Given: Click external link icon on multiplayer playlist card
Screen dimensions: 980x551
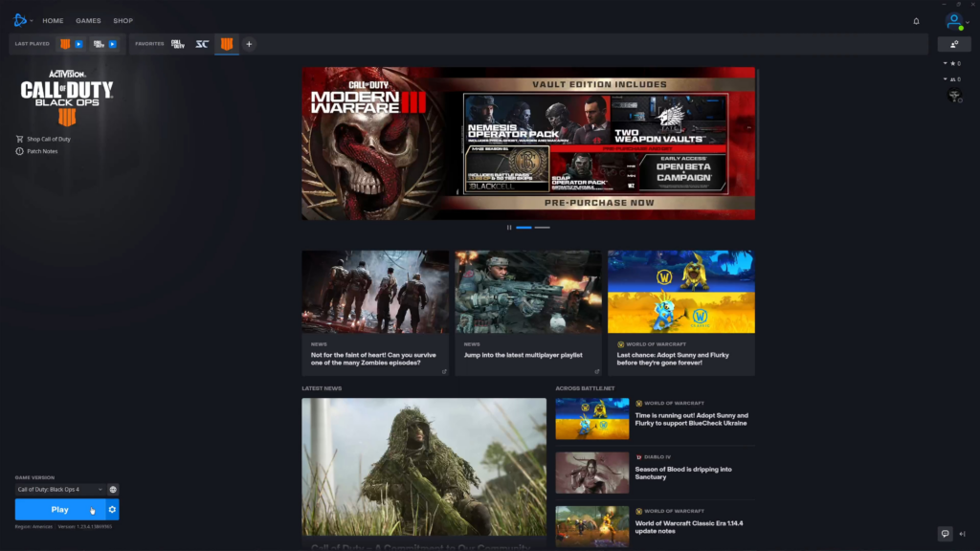Looking at the screenshot, I should 597,372.
